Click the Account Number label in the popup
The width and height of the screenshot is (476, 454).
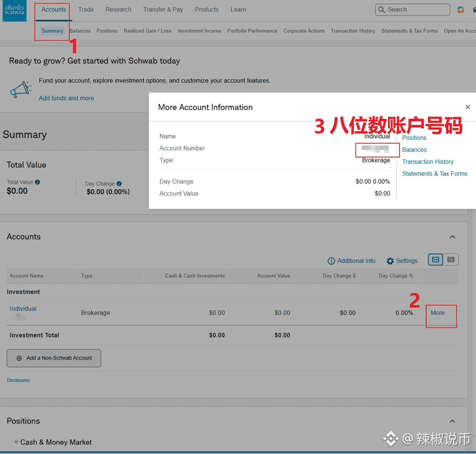click(x=182, y=148)
